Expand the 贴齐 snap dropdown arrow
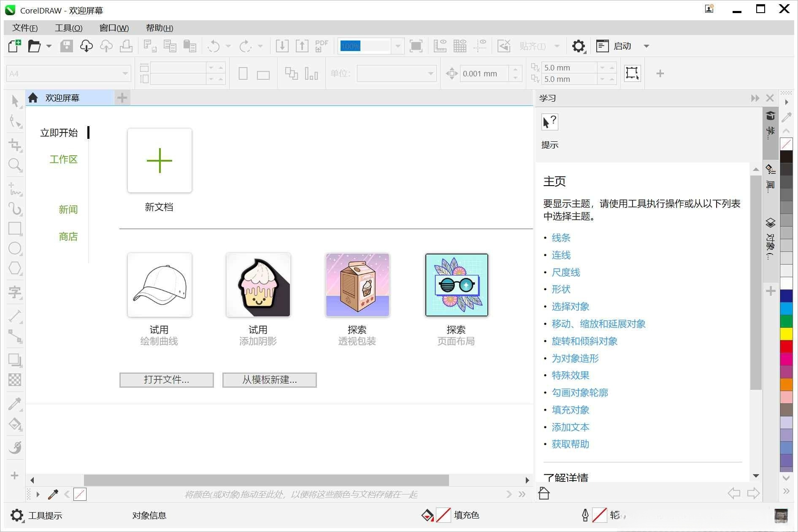Screen dimensions: 798x532 (x=557, y=46)
